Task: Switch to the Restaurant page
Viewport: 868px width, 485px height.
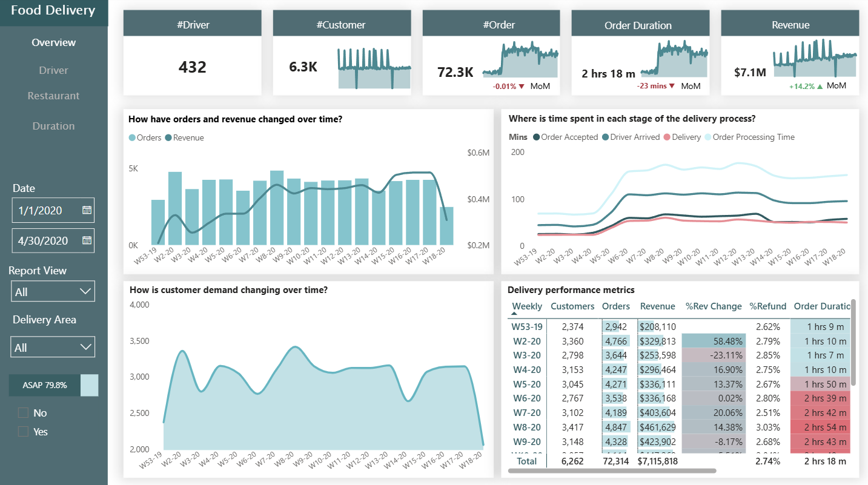Action: (x=53, y=96)
